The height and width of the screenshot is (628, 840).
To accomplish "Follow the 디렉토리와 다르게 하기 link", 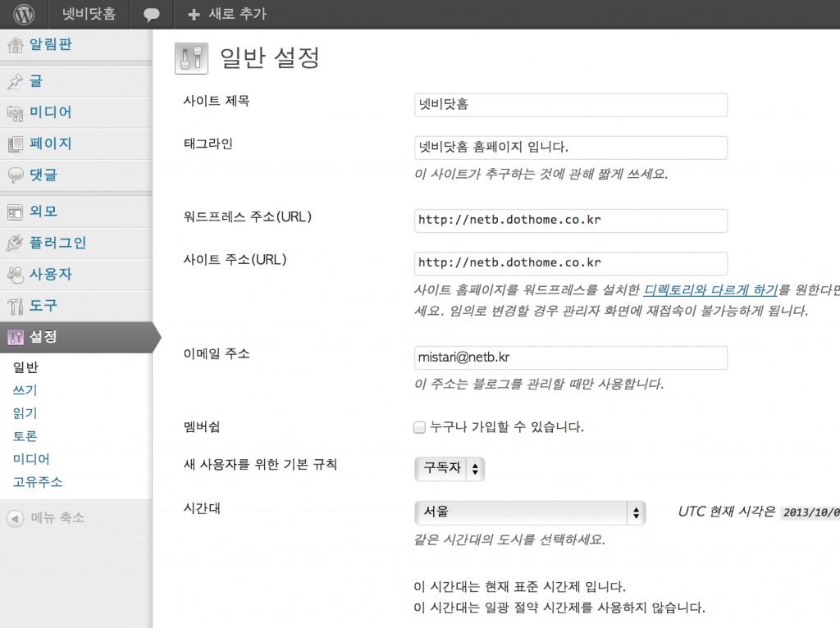I will click(710, 289).
